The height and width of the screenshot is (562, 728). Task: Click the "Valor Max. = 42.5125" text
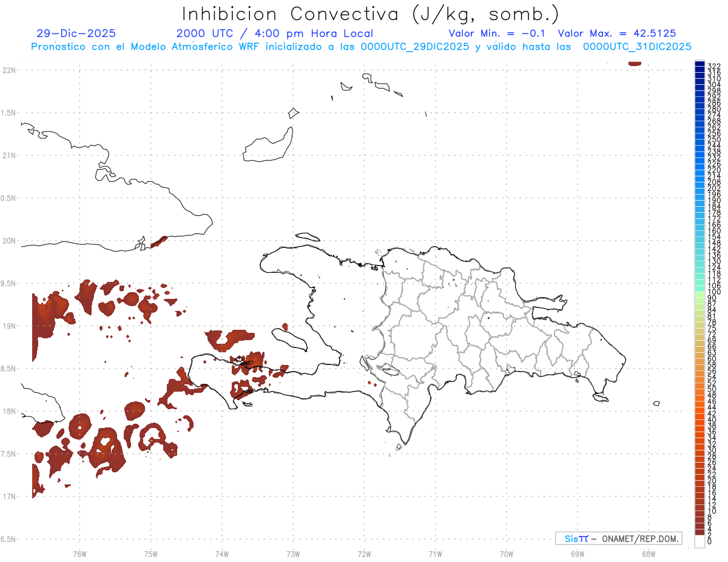(x=616, y=33)
